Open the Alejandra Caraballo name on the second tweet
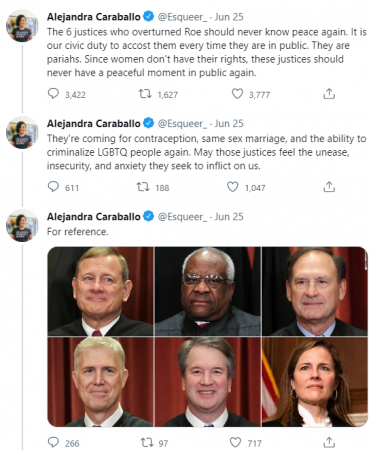This screenshot has height=450, width=371. pos(94,123)
